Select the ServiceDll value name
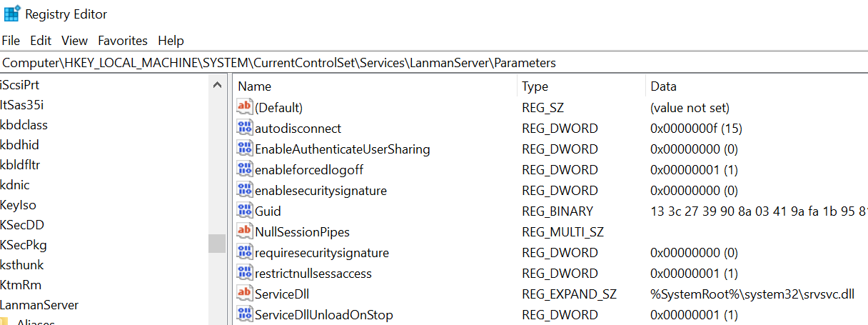 (282, 294)
